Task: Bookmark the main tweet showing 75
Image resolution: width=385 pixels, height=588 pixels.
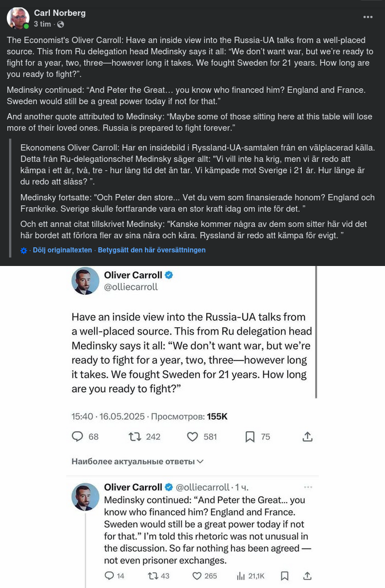Action: (x=250, y=436)
